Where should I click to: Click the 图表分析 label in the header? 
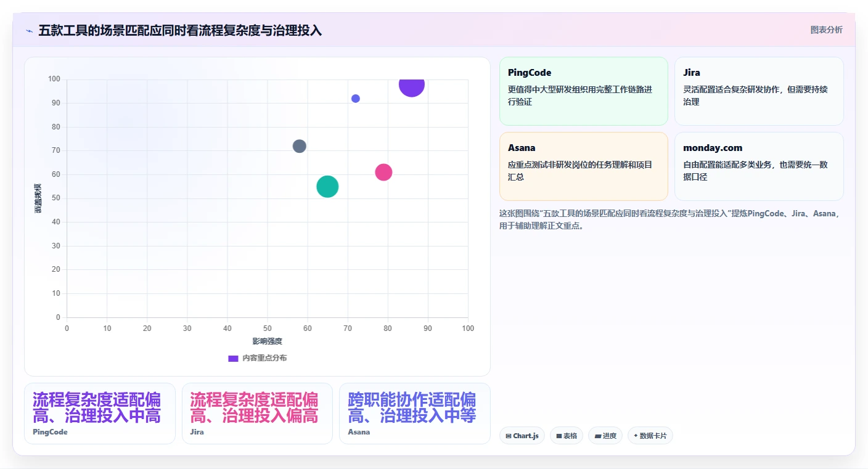coord(826,30)
